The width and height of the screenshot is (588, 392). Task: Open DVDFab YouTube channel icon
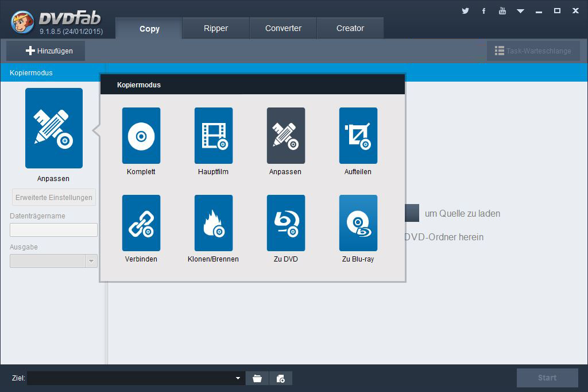point(502,11)
